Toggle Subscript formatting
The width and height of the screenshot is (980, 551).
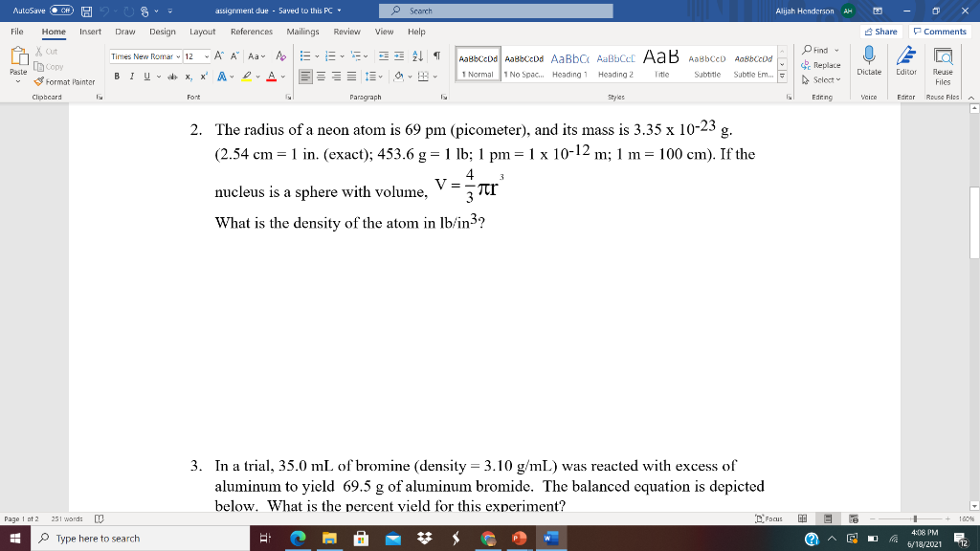[189, 77]
